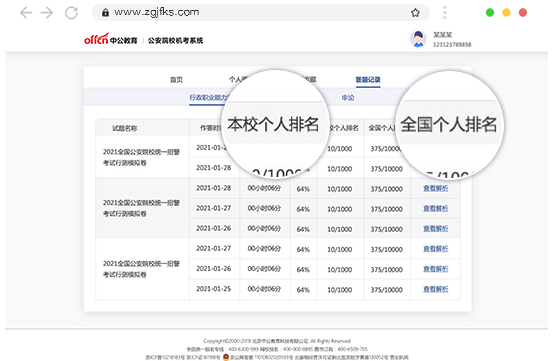
Task: Click the browser forward arrow
Action: pyautogui.click(x=47, y=13)
